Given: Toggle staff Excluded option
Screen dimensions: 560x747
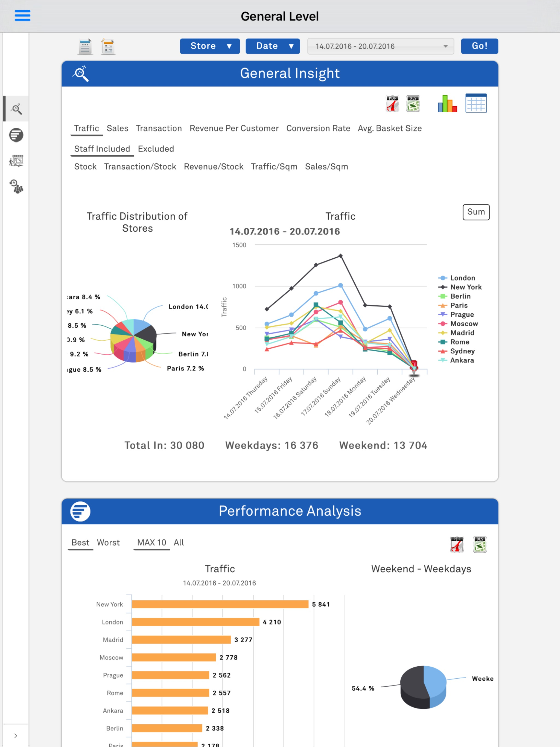Looking at the screenshot, I should pyautogui.click(x=156, y=149).
